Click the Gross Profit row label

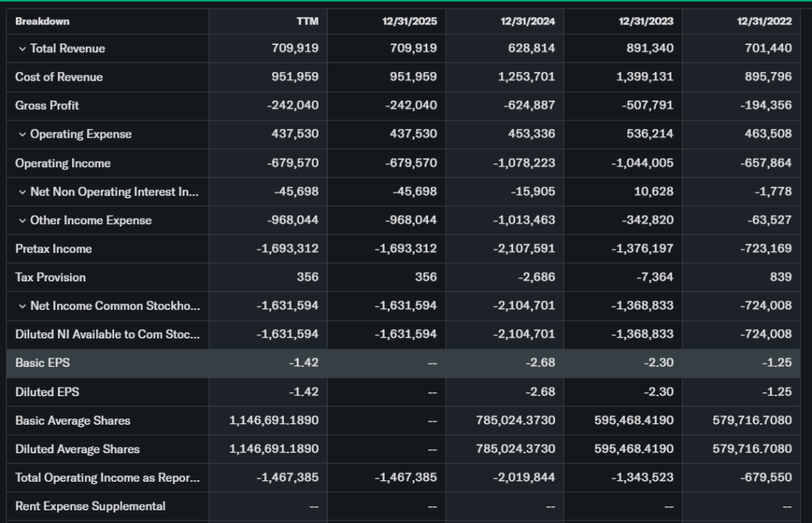tap(47, 105)
